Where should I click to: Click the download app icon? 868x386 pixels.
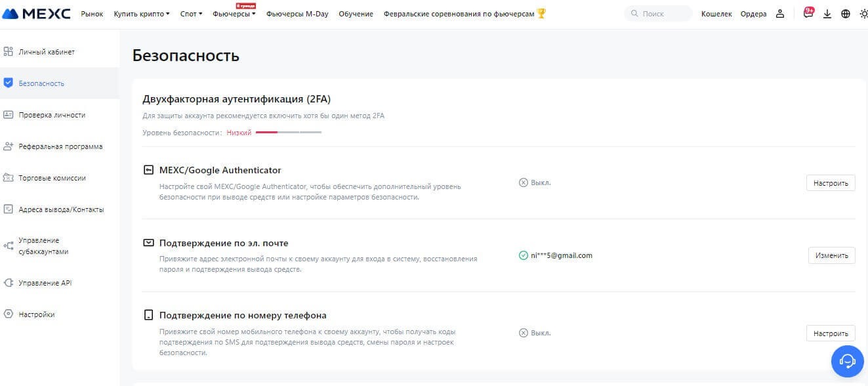click(x=827, y=14)
